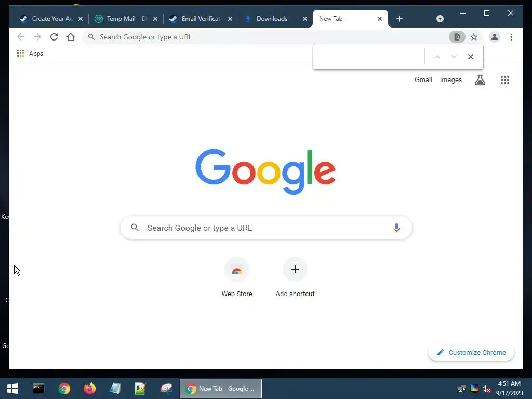Expand the tab search dropdown

coord(440,19)
